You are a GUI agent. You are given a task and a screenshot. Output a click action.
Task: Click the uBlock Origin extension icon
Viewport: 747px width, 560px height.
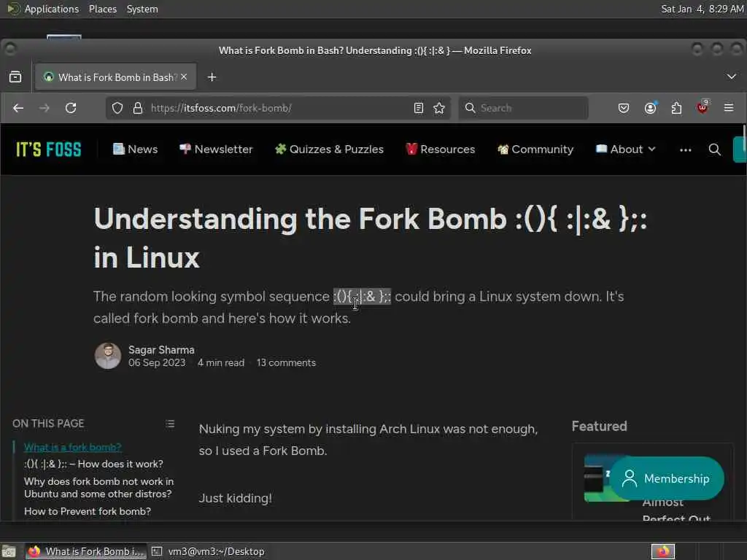click(x=703, y=107)
